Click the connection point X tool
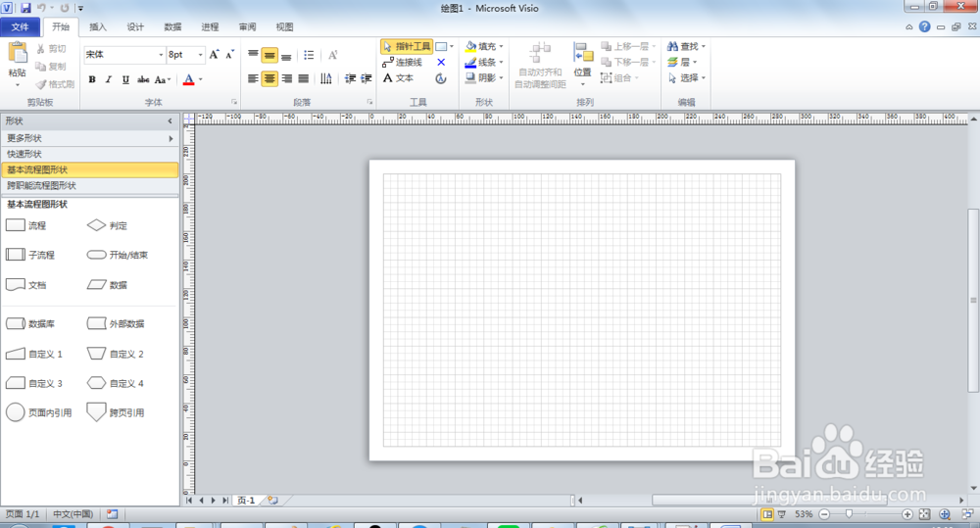This screenshot has height=528, width=980. pos(441,63)
